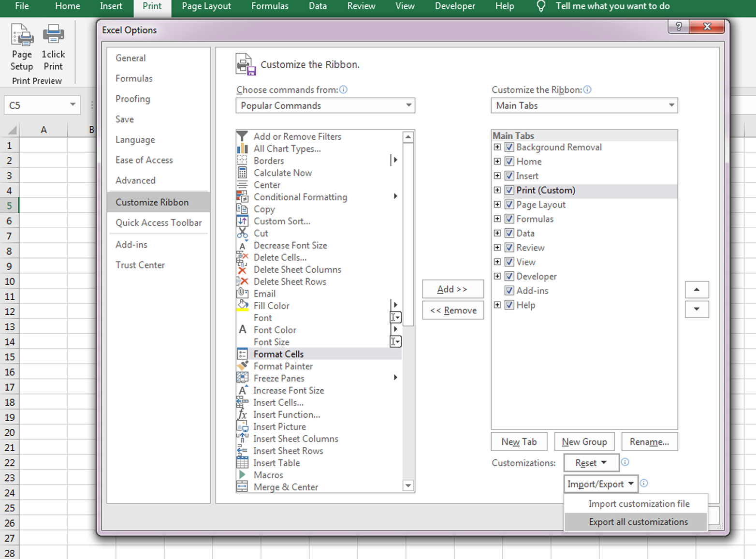Expand the Data tab tree node
Screen dimensions: 756x559
497,233
